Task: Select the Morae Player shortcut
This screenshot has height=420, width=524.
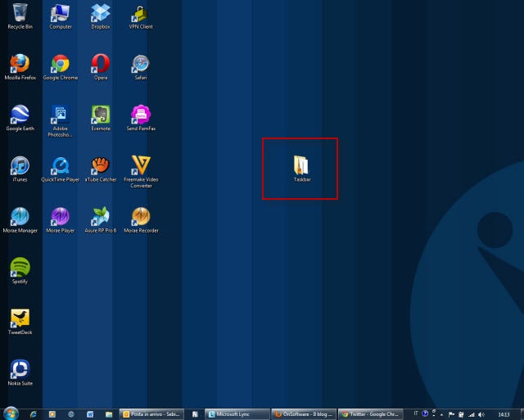Action: (60, 220)
